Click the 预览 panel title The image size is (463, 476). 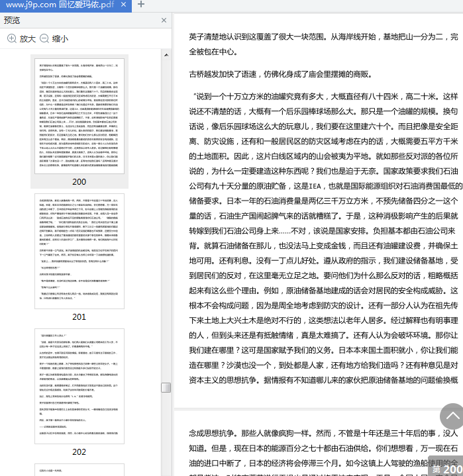tap(12, 21)
